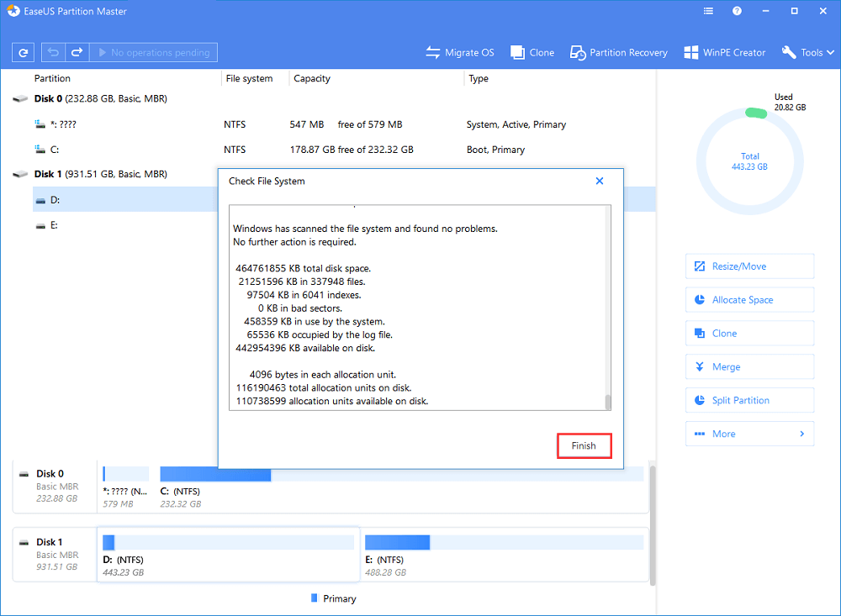Expand the Tools dropdown

[x=807, y=53]
